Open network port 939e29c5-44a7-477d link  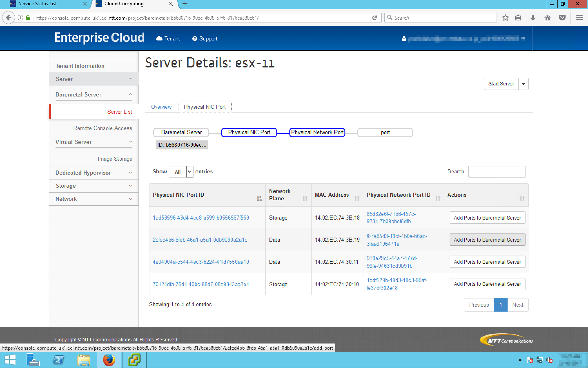(x=392, y=262)
